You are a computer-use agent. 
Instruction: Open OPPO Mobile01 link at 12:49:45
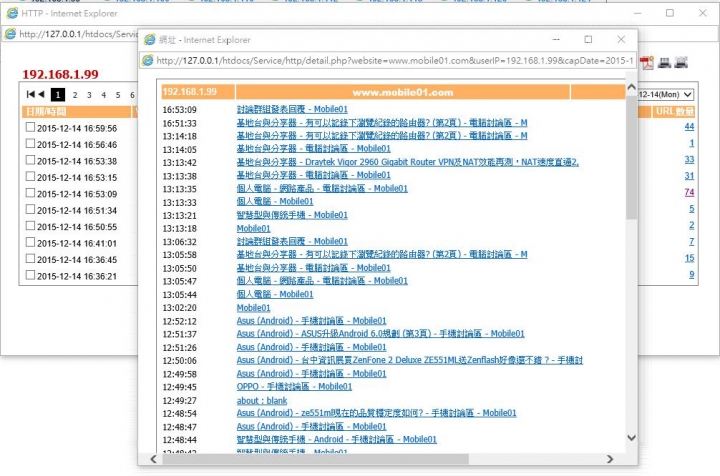click(294, 386)
